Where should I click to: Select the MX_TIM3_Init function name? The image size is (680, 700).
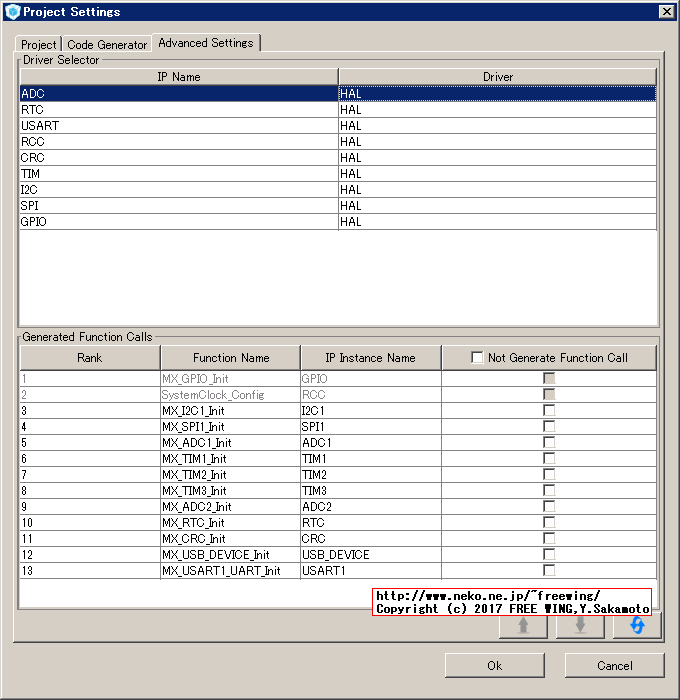[x=230, y=491]
